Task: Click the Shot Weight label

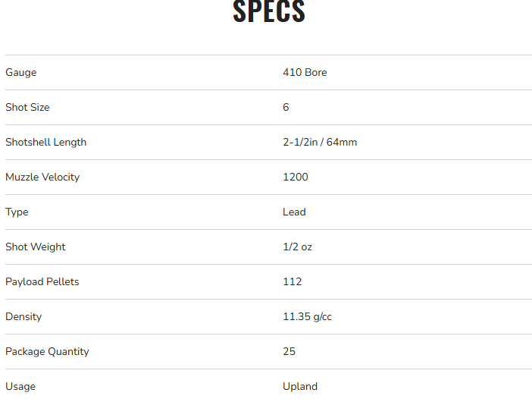Action: pyautogui.click(x=36, y=247)
